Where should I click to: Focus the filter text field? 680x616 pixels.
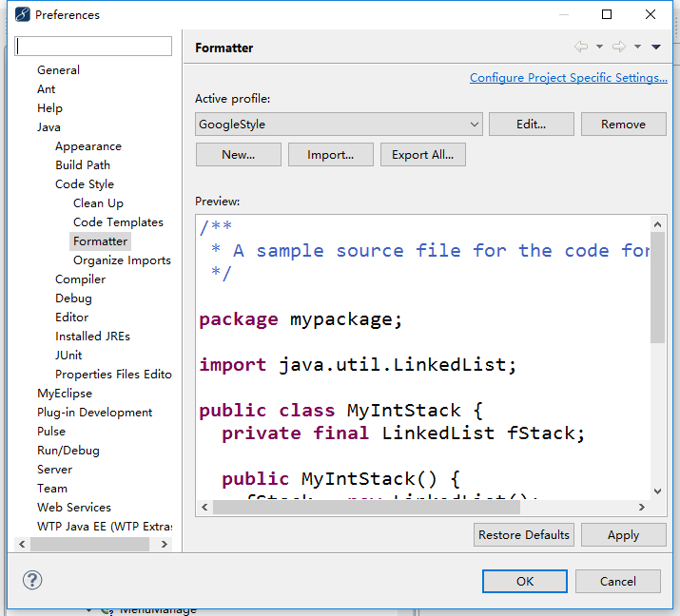pyautogui.click(x=93, y=46)
